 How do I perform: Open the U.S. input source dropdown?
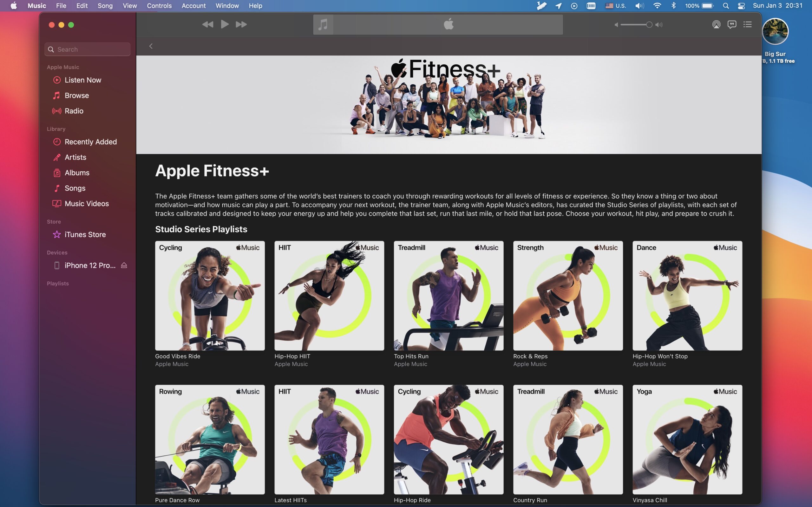pyautogui.click(x=616, y=6)
